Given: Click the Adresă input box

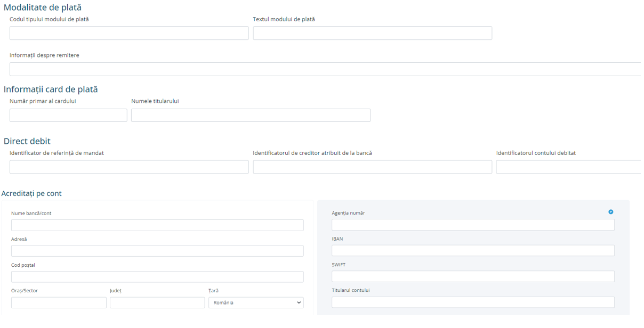Looking at the screenshot, I should click(x=157, y=251).
